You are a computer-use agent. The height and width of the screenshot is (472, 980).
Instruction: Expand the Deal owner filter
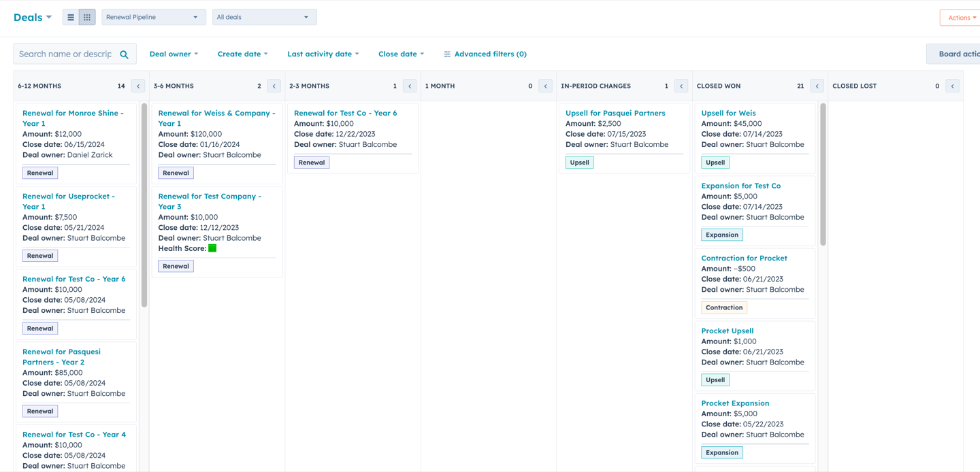pos(174,54)
